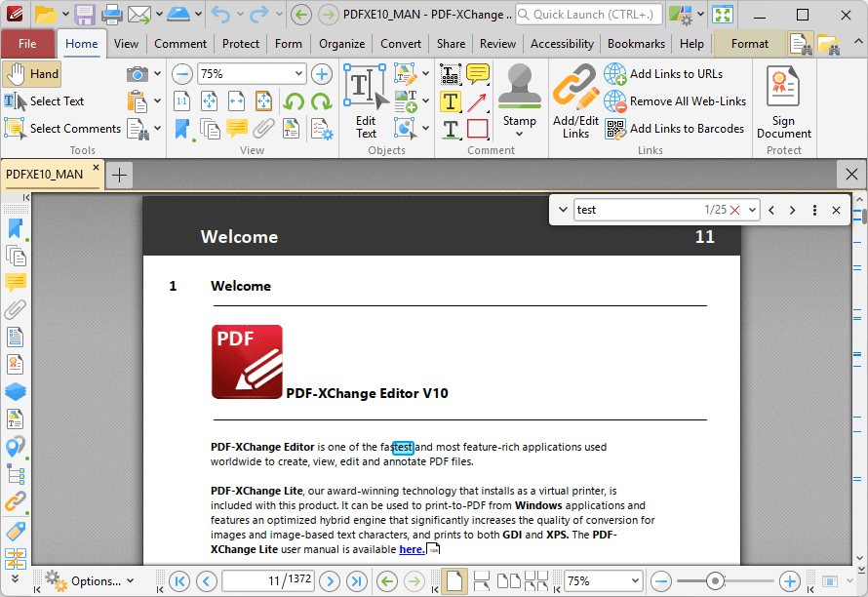
Task: Click the Edit Text tool
Action: point(366,93)
